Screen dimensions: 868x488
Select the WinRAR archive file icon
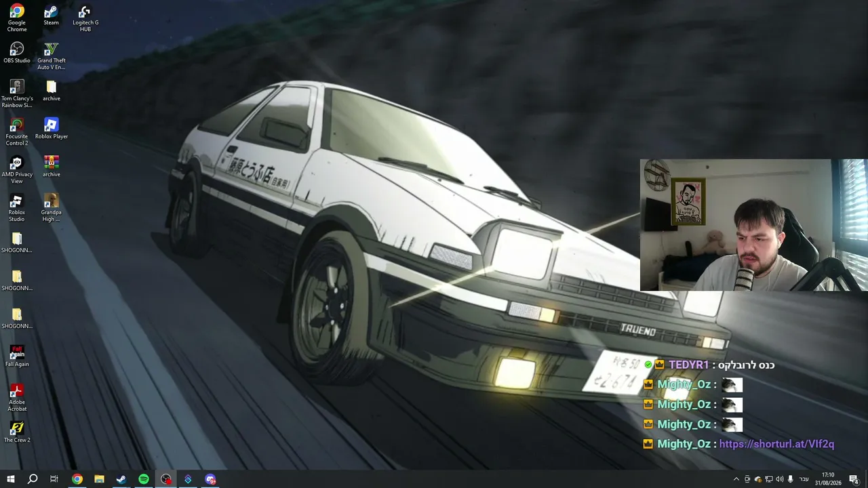tap(51, 167)
